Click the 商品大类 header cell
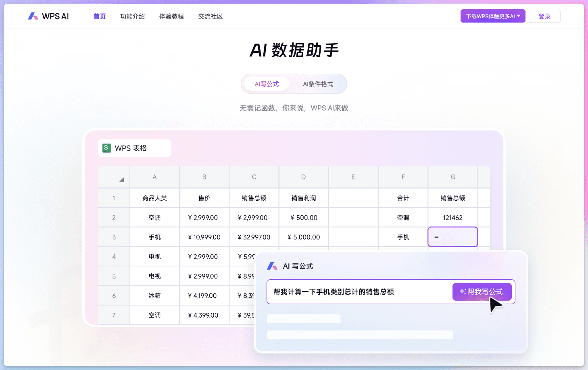588x370 pixels. (154, 198)
